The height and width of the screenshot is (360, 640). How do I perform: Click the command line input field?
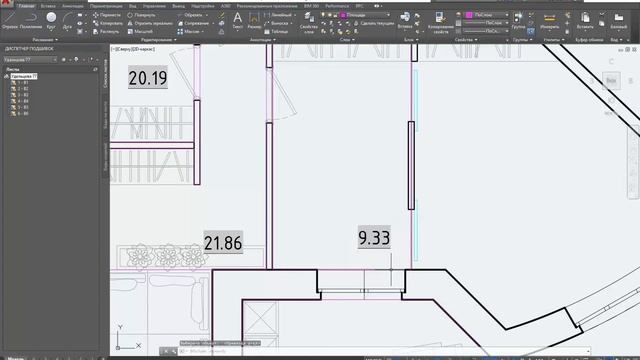point(384,351)
